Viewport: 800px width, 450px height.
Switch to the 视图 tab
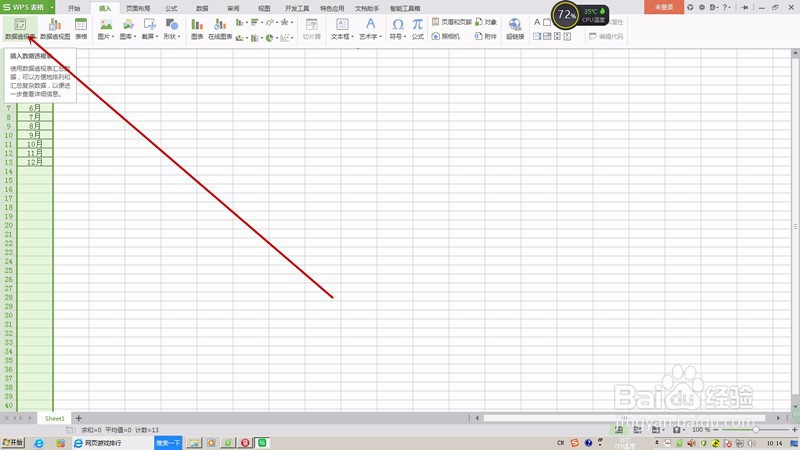264,8
